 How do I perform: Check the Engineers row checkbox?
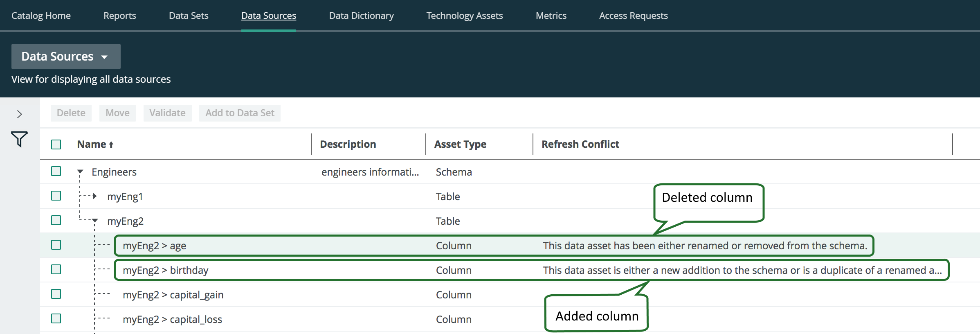56,172
